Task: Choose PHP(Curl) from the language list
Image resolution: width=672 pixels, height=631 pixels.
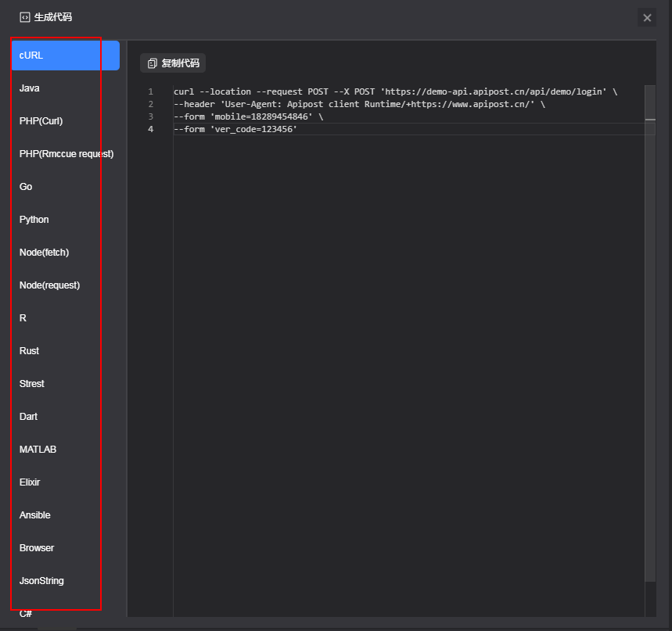Action: [x=41, y=121]
